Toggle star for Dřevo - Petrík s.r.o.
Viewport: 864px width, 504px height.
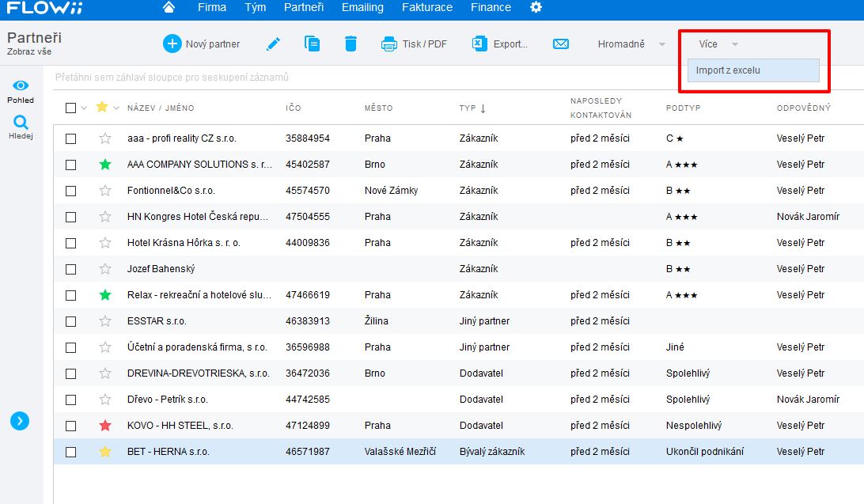pos(105,400)
